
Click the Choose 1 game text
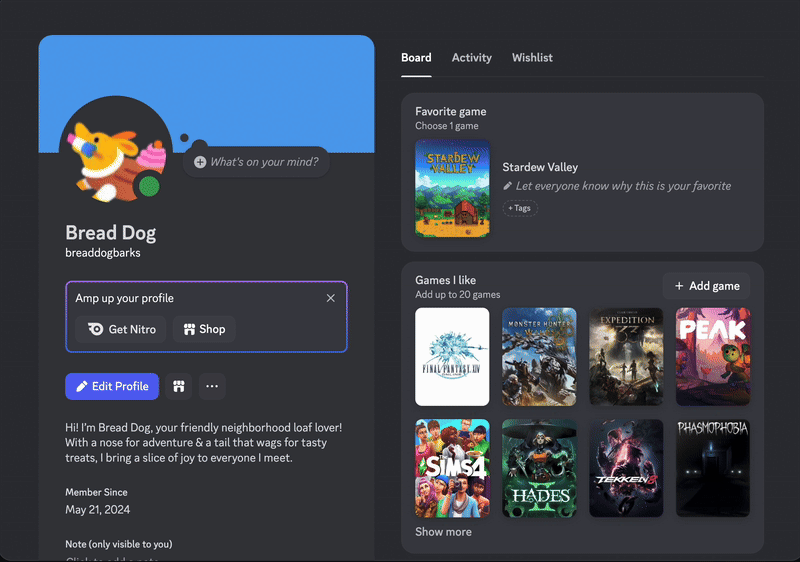446,126
